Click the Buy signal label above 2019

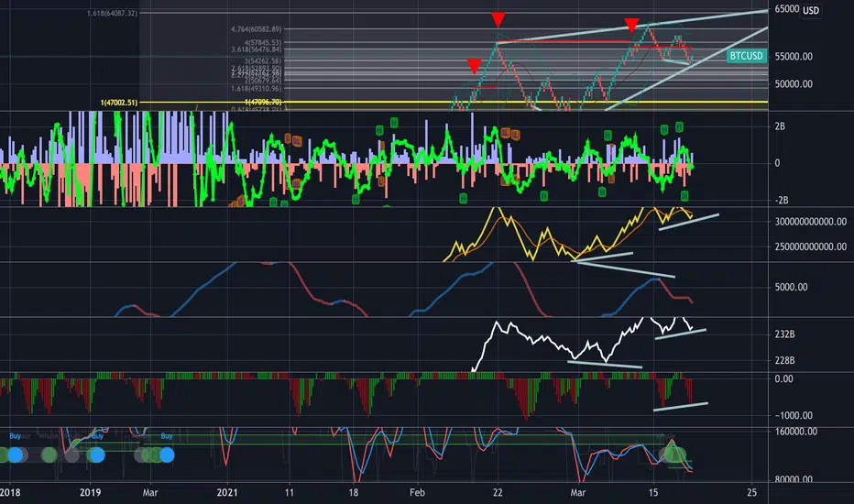pos(97,436)
